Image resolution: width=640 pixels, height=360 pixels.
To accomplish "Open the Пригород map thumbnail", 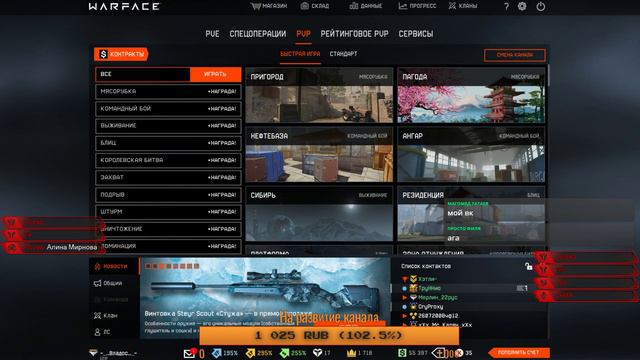I will pyautogui.click(x=319, y=96).
